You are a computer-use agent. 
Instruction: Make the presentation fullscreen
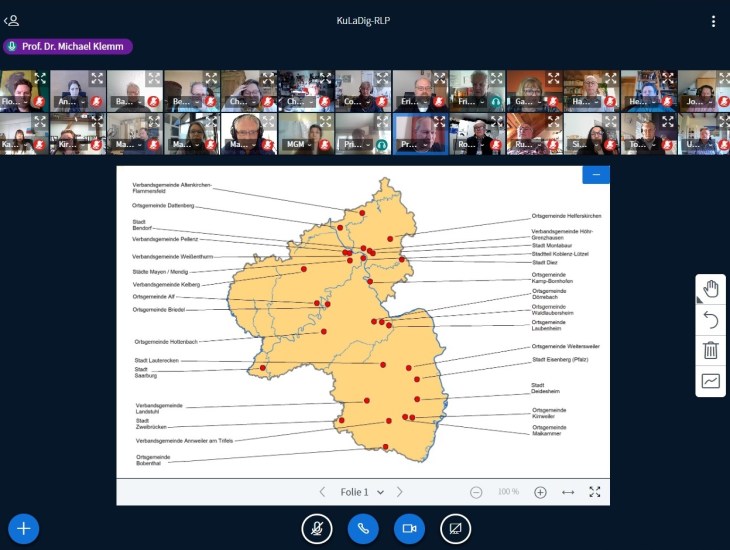595,492
